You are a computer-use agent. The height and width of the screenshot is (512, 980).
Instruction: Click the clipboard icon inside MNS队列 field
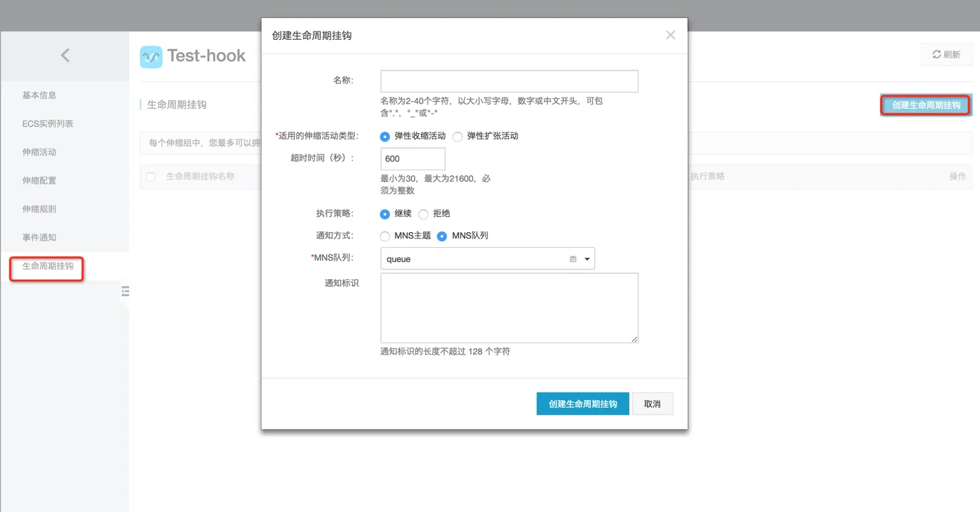pos(573,258)
